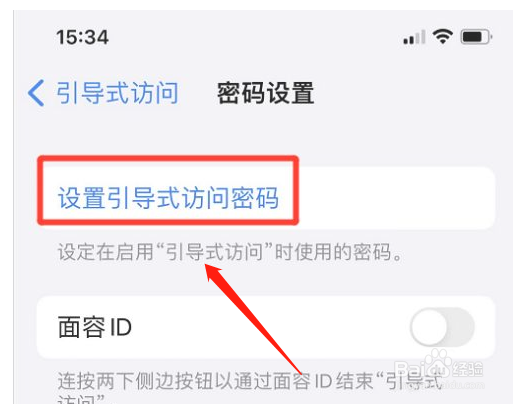
Task: Tap the 设定在启用 passcode description text
Action: [x=230, y=252]
